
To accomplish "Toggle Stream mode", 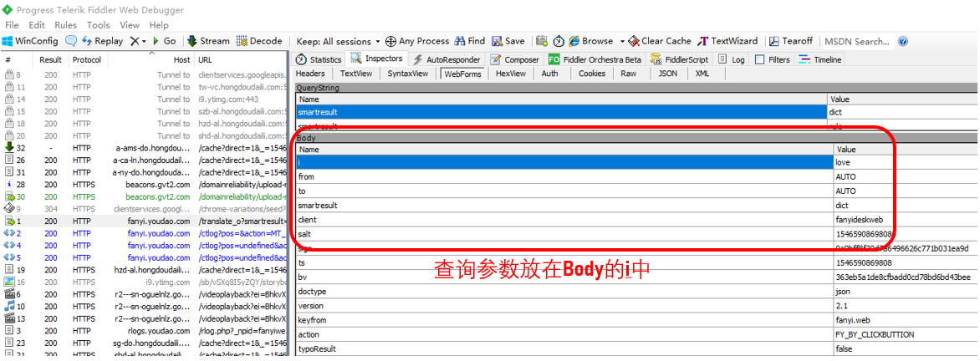I will [208, 41].
